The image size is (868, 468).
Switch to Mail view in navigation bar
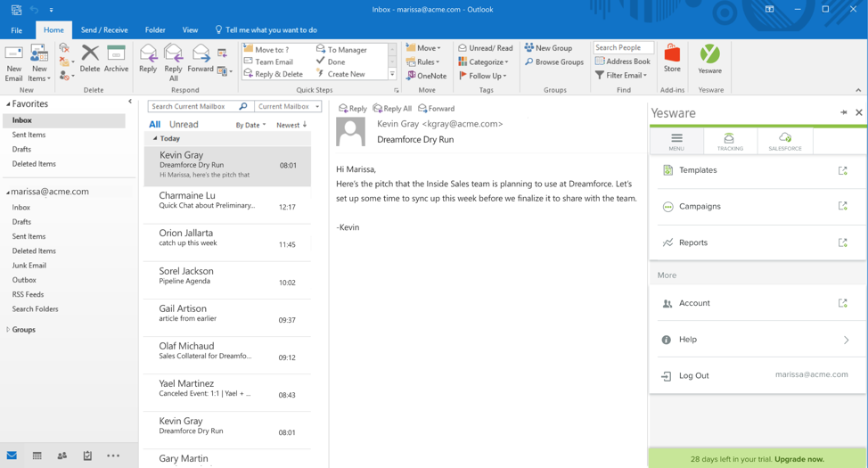(12, 456)
